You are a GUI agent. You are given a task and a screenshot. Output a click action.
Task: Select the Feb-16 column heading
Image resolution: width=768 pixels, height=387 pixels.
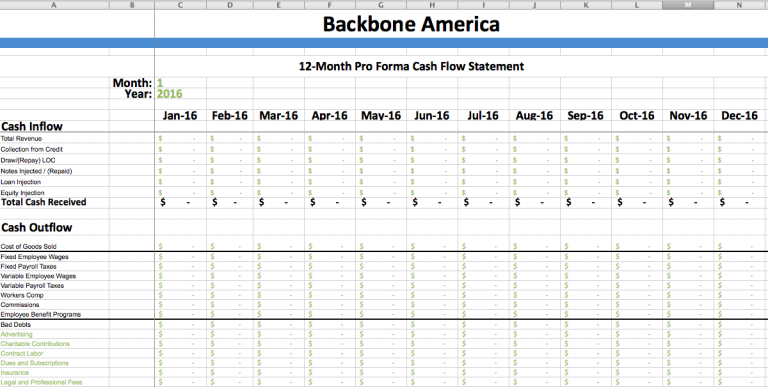[230, 116]
